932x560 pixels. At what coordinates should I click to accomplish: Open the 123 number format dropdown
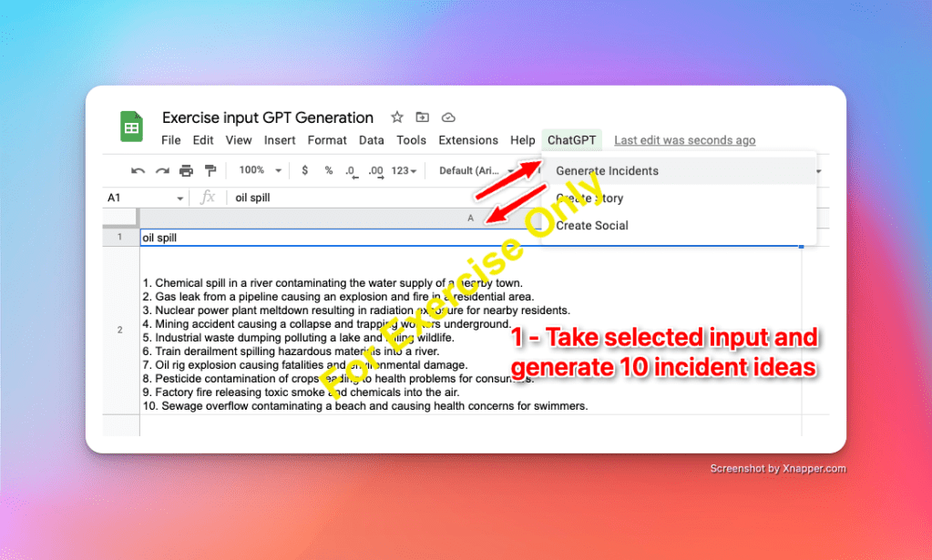coord(404,170)
